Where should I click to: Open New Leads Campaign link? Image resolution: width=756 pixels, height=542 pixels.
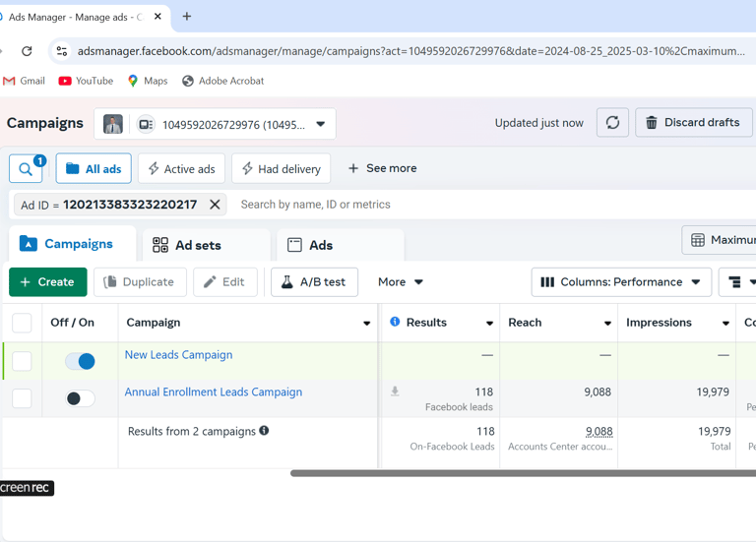(x=178, y=355)
